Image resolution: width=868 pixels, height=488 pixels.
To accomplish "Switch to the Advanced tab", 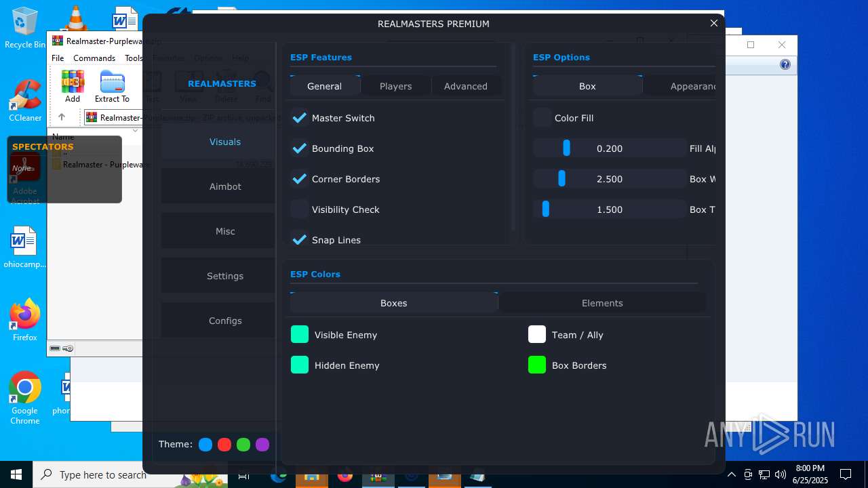I will pyautogui.click(x=466, y=86).
